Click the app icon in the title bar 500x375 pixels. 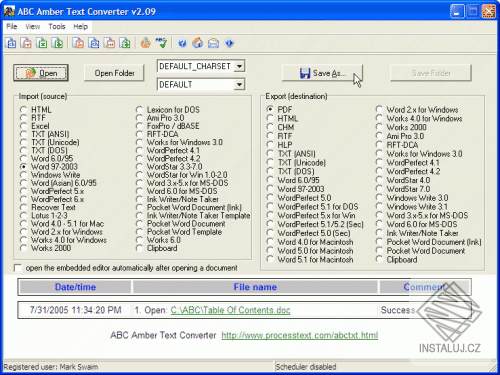pyautogui.click(x=9, y=11)
